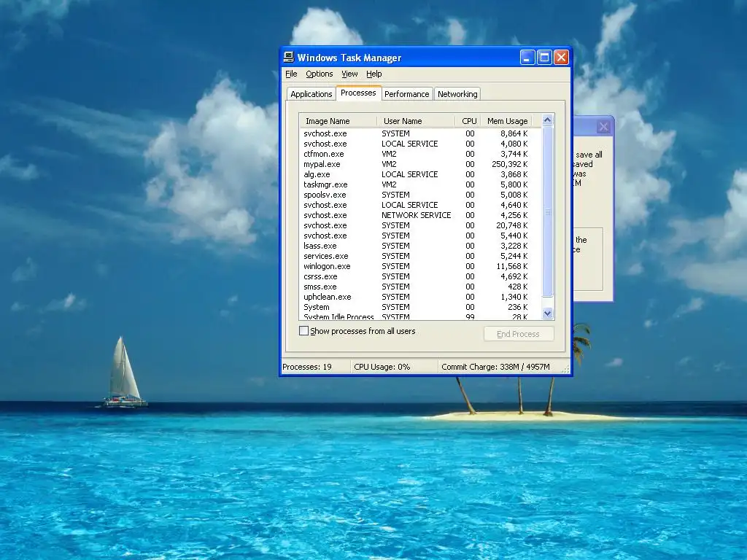This screenshot has width=747, height=560.
Task: Sort by Image Name column header
Action: tap(338, 121)
